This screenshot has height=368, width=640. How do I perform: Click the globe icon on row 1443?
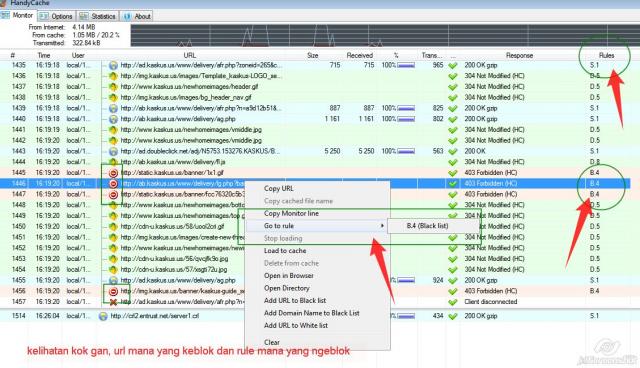click(113, 151)
